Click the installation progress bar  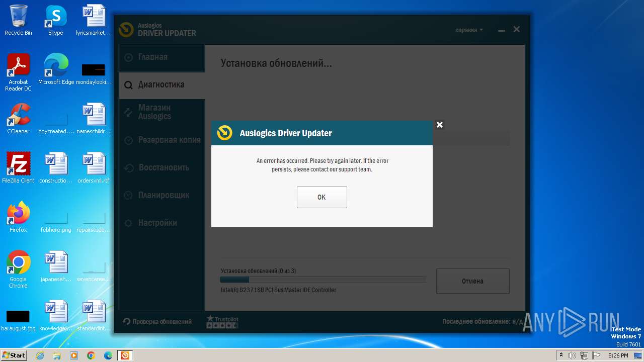pyautogui.click(x=323, y=280)
